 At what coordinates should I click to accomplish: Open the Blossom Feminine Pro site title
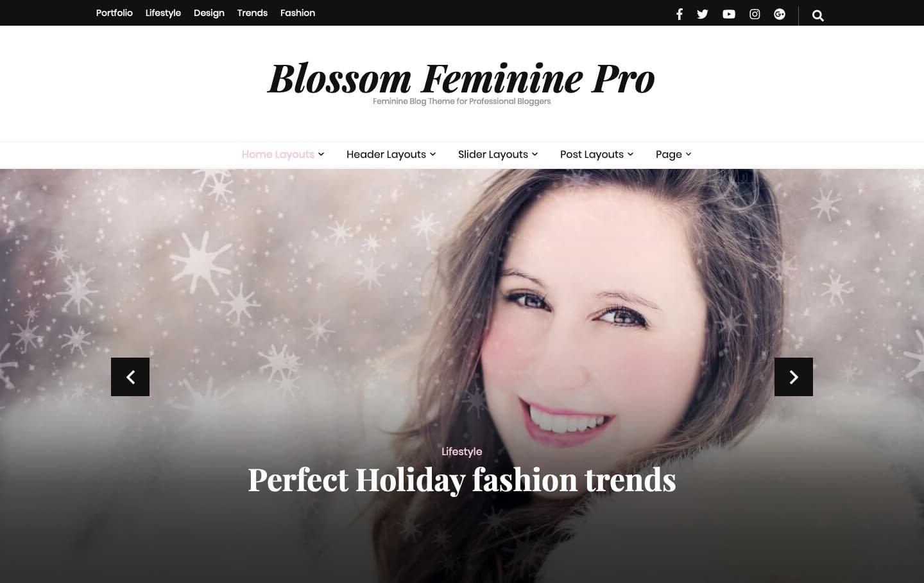461,78
